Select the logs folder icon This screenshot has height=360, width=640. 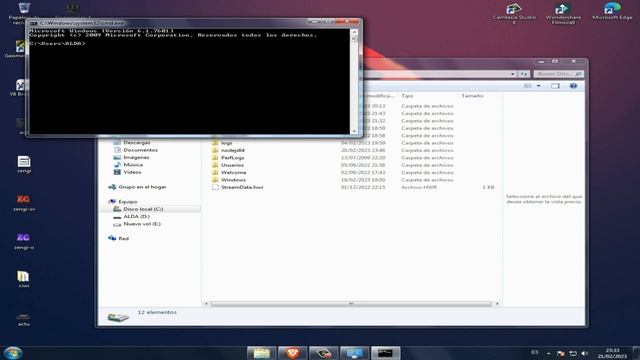[215, 143]
